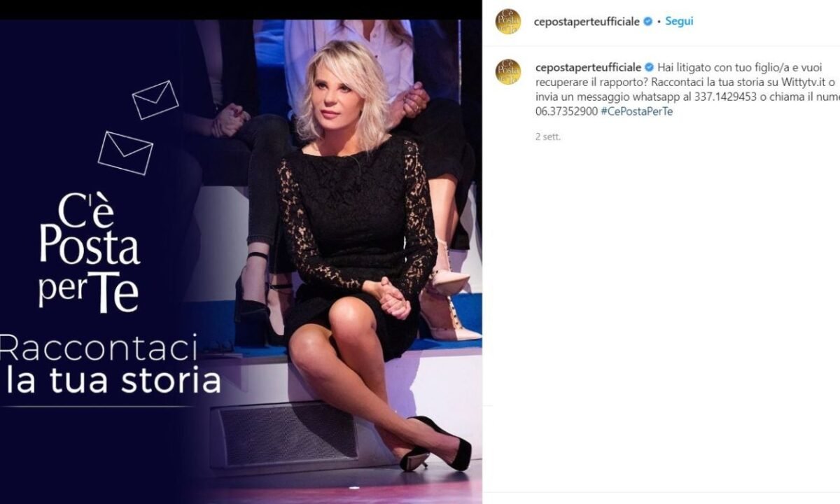Open the #CePostaPerTe hashtag
840x504 pixels.
coord(636,112)
